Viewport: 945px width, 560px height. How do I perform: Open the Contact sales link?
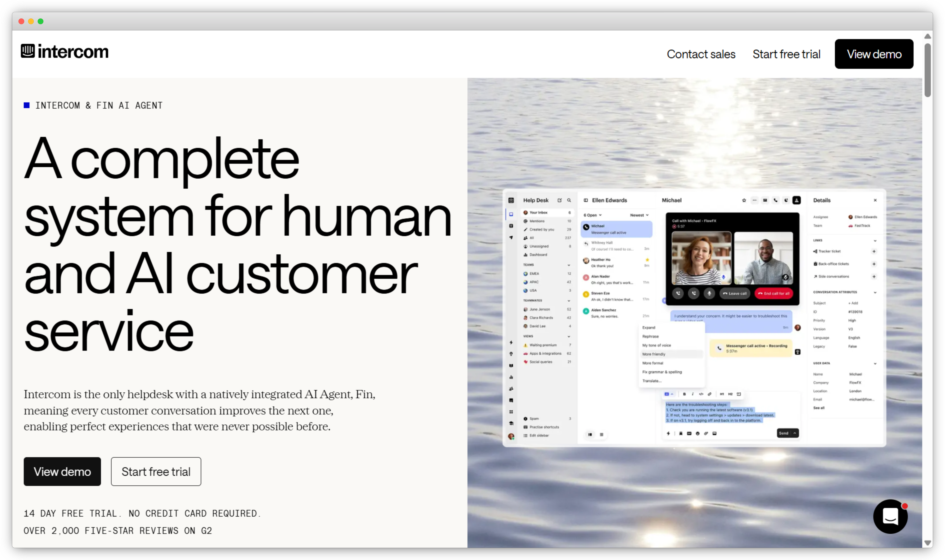(x=701, y=54)
